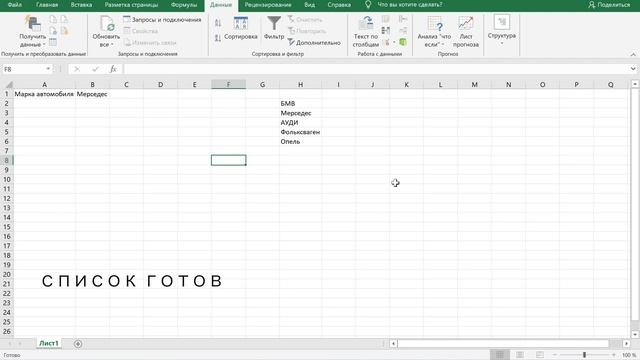Screen dimensions: 640x360
Task: Click the Consolidate icon
Action: coord(403,19)
